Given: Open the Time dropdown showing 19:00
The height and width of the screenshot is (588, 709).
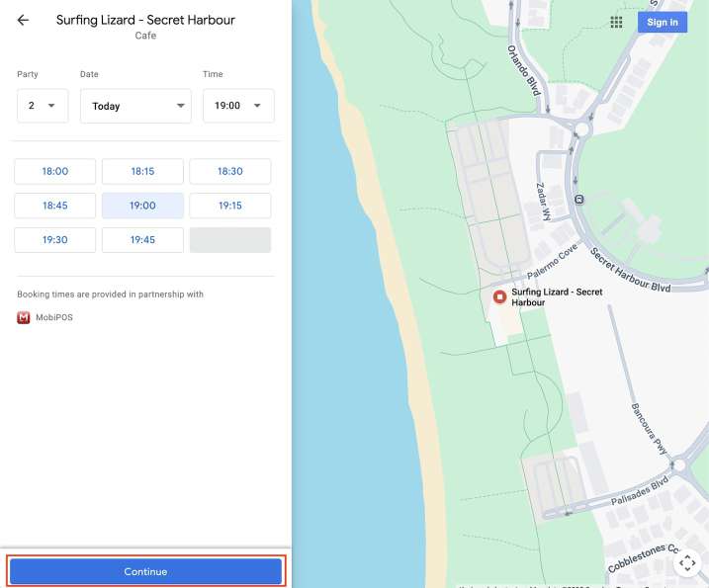Looking at the screenshot, I should click(238, 106).
